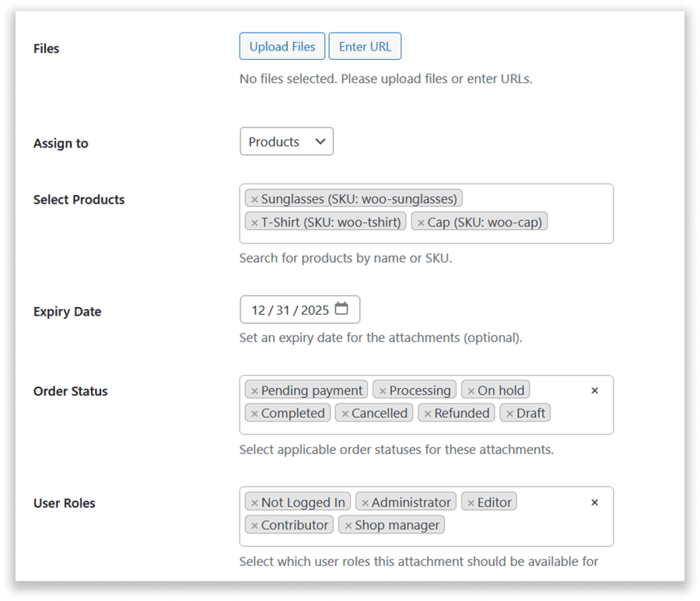Click the Upload Files button

click(282, 47)
